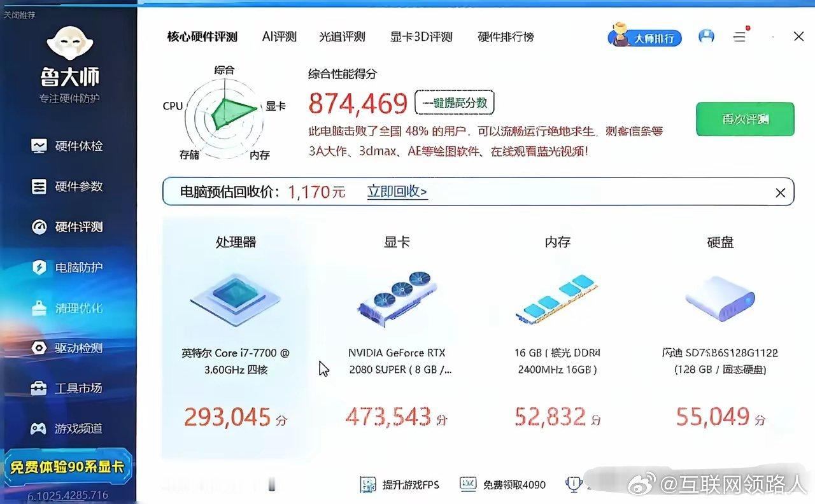815x504 pixels.
Task: Switch to the 核心硬件评测 tab
Action: click(x=202, y=37)
